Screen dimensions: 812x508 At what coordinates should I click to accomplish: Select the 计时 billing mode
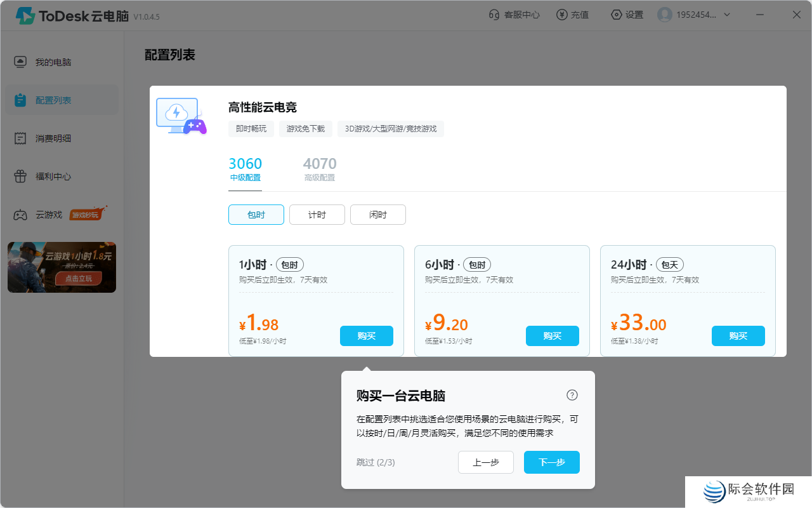[x=317, y=214]
